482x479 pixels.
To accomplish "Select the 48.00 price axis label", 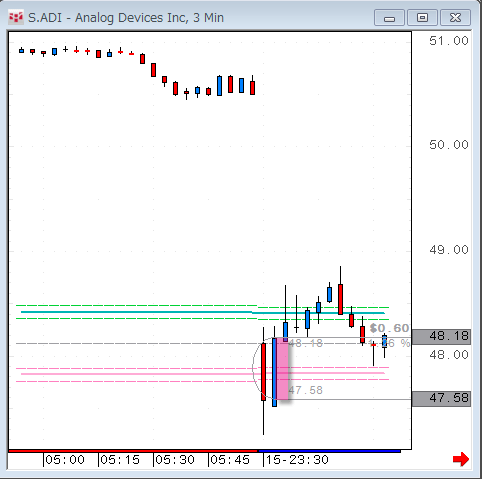I will [449, 355].
